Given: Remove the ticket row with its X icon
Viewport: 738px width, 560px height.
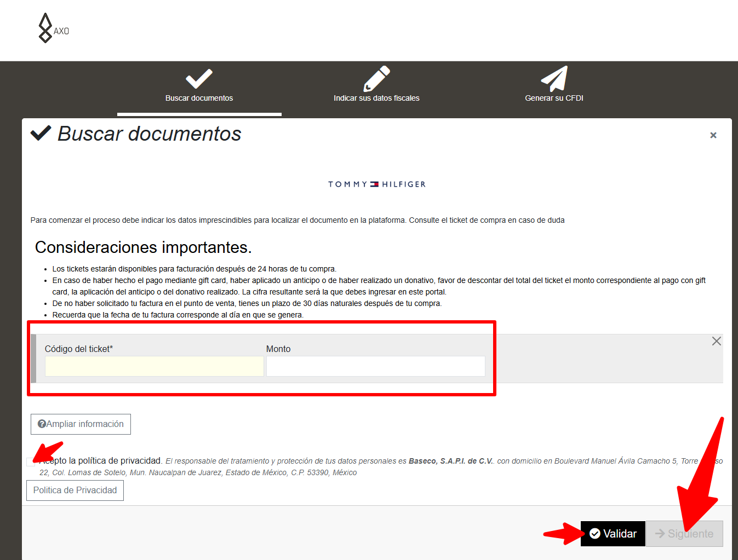Looking at the screenshot, I should click(716, 342).
